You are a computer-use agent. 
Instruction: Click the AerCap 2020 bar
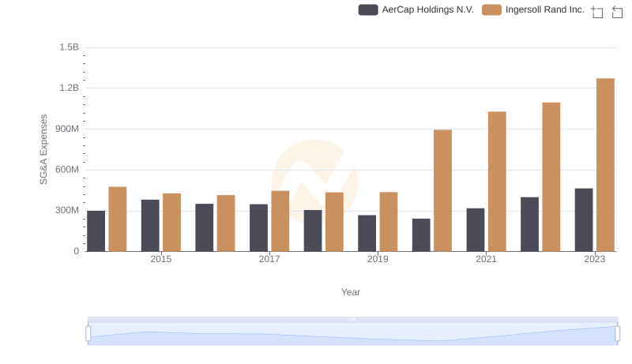[x=421, y=235]
